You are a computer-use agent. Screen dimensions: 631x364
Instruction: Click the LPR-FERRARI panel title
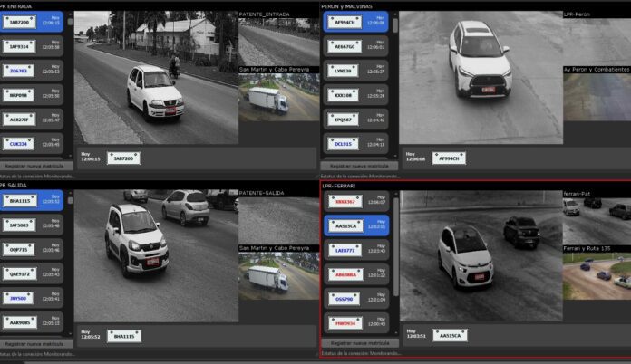click(338, 186)
